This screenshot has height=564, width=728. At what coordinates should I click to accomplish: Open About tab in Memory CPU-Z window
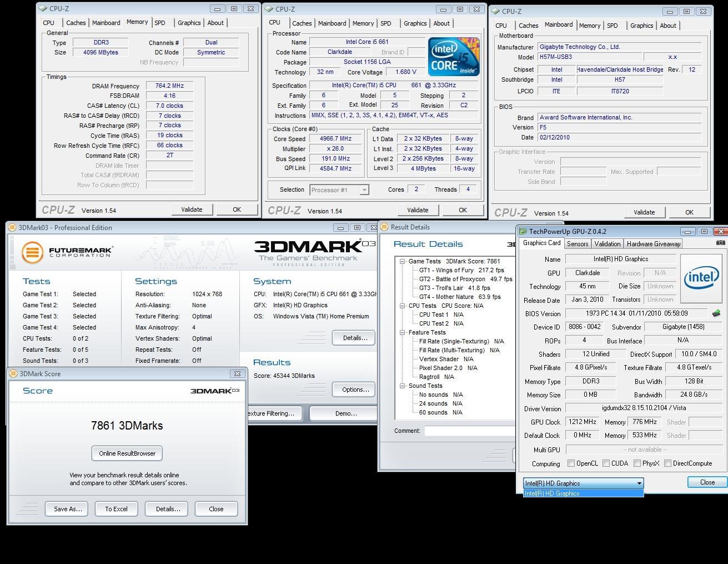pyautogui.click(x=215, y=23)
